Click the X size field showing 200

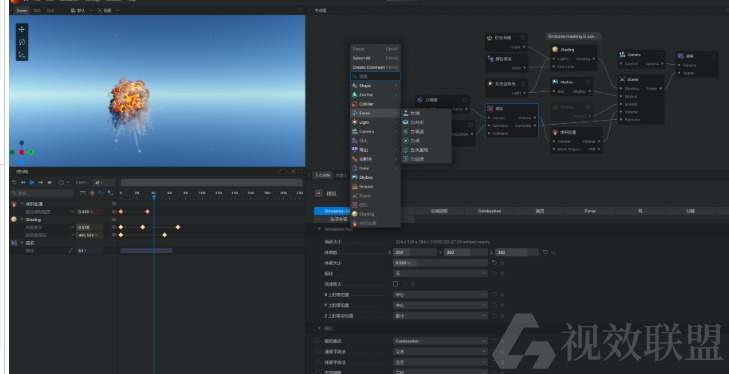click(x=415, y=252)
